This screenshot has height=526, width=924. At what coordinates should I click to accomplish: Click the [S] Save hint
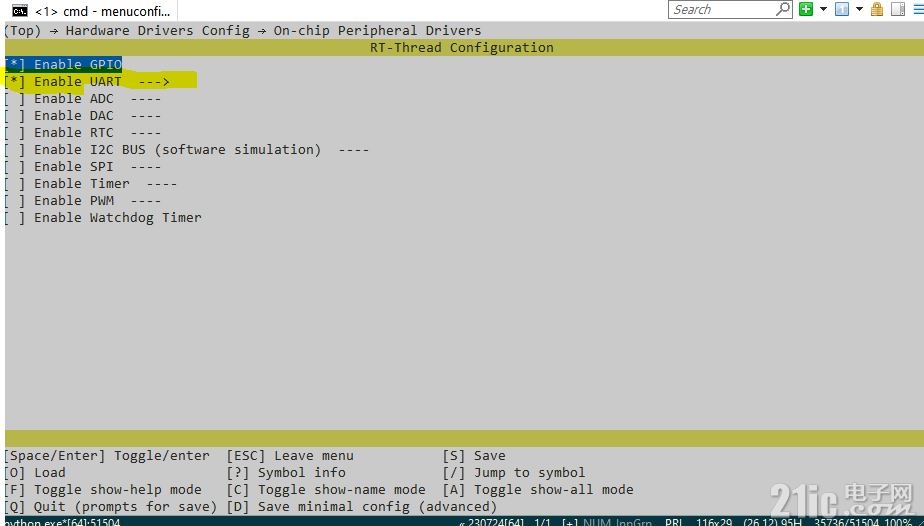[474, 456]
